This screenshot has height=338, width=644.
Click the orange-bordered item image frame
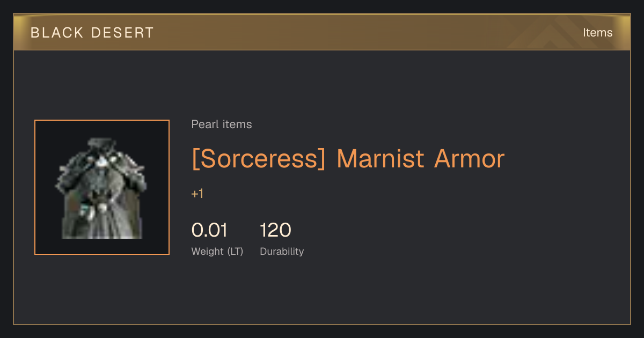tap(102, 187)
